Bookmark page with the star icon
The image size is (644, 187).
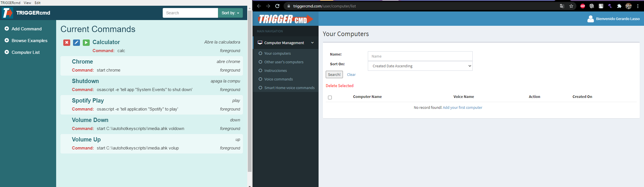[x=571, y=6]
